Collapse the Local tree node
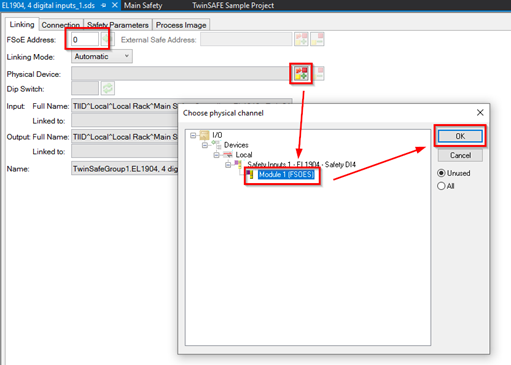Image resolution: width=511 pixels, height=365 pixels. (216, 155)
